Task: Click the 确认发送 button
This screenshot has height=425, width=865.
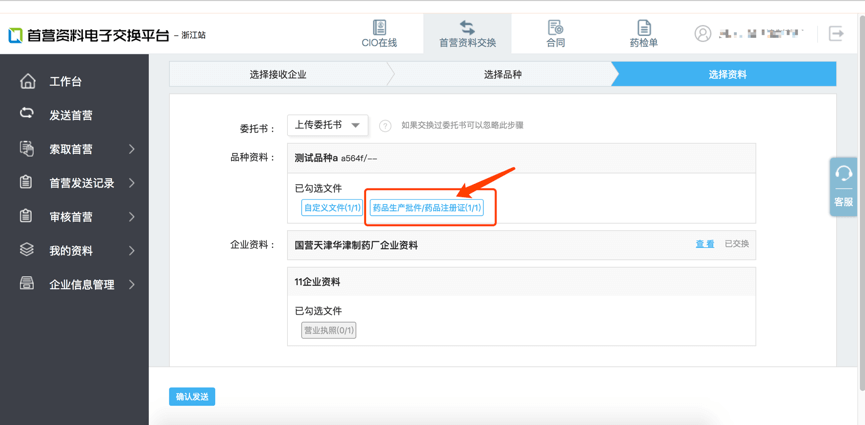Action: 192,397
